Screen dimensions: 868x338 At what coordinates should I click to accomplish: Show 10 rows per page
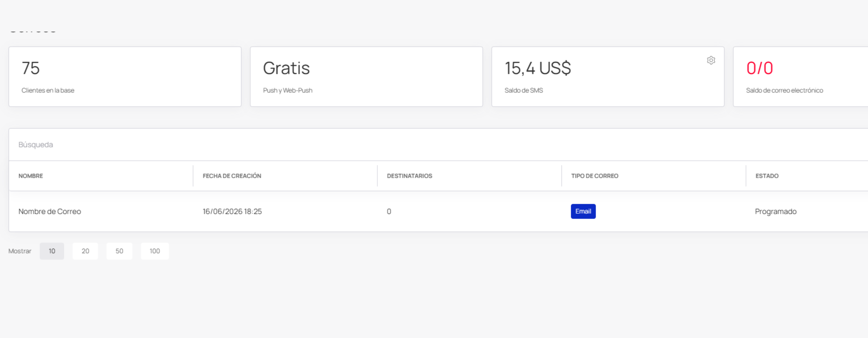pyautogui.click(x=52, y=251)
